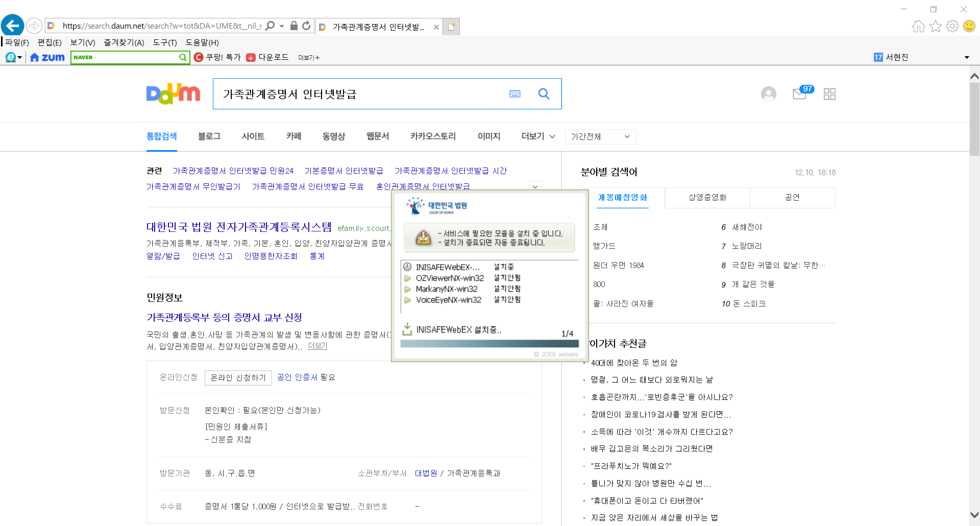Select the 상영중영화 tab
Image resolution: width=980 pixels, height=526 pixels.
coord(707,198)
